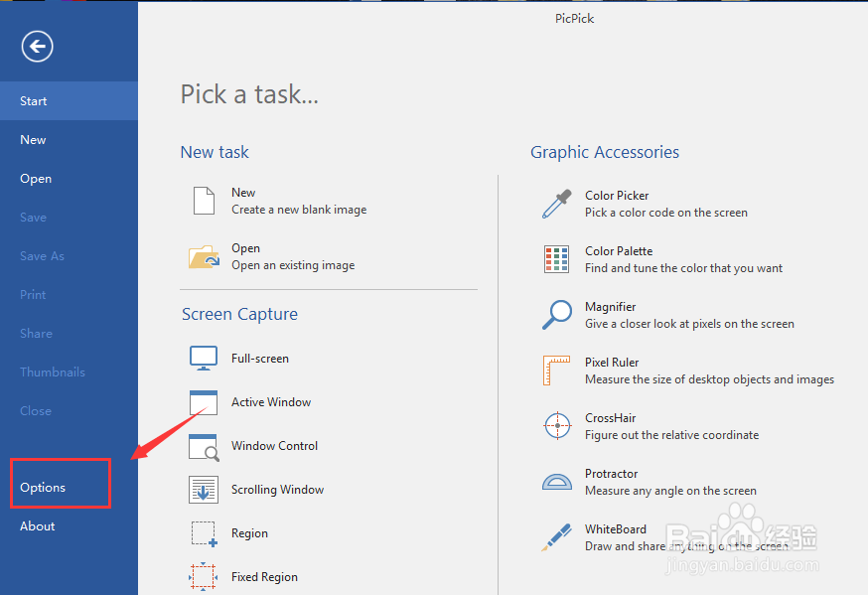Viewport: 868px width, 595px height.
Task: Launch the Color Picker eyedropper icon
Action: (x=556, y=204)
